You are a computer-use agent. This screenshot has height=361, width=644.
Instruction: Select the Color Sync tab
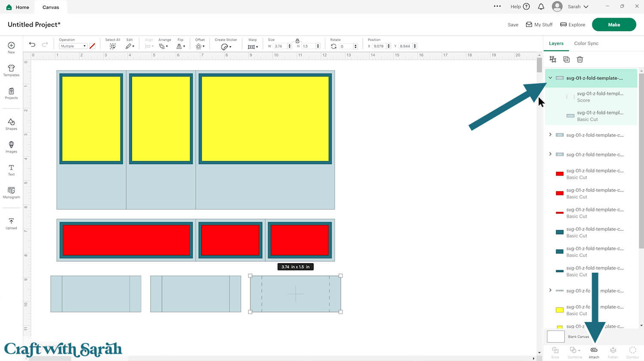point(586,43)
